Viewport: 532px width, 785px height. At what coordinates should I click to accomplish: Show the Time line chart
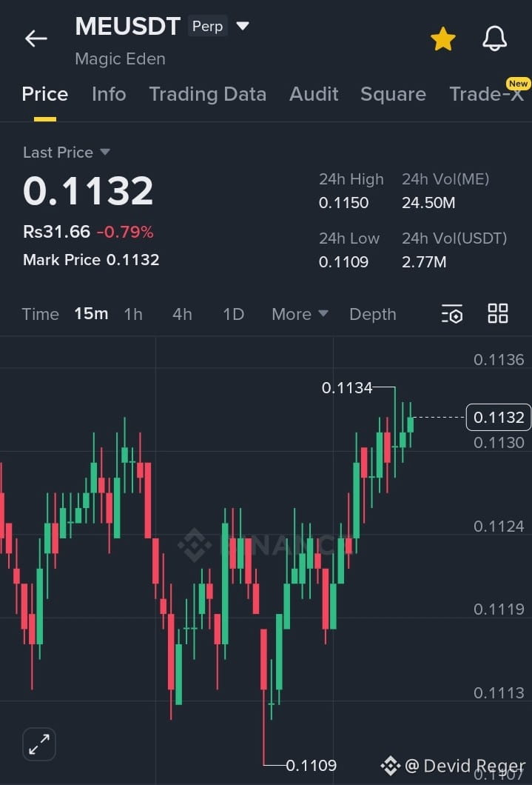pyautogui.click(x=40, y=314)
